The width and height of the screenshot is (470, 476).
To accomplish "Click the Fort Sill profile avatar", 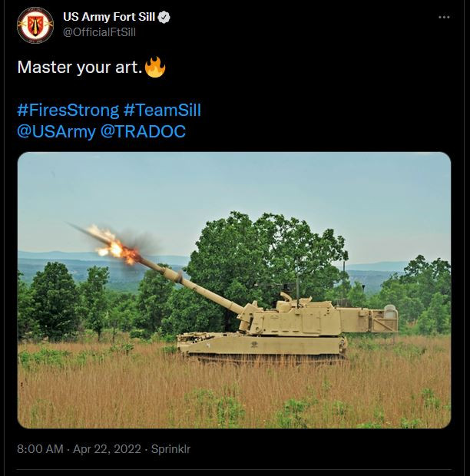I will point(35,25).
